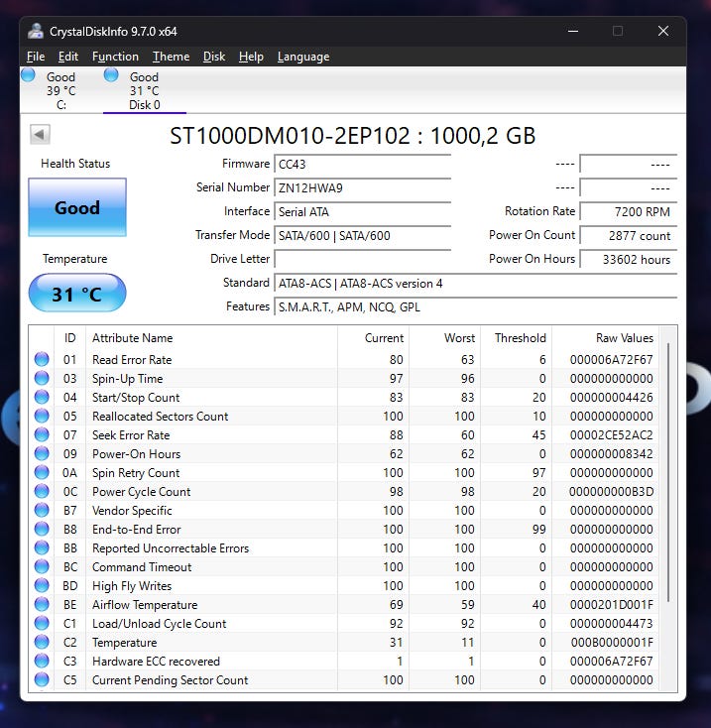The image size is (711, 728).
Task: Switch to the C: drive tab
Action: [x=60, y=90]
